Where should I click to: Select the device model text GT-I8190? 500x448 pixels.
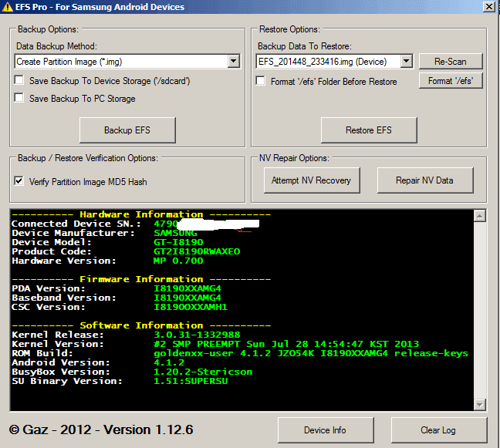(x=178, y=242)
